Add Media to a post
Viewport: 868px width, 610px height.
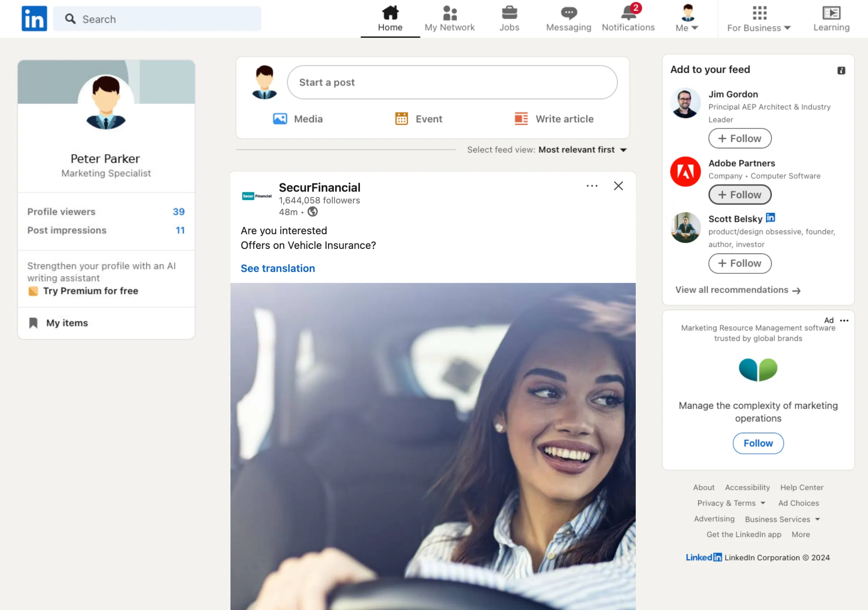click(298, 119)
